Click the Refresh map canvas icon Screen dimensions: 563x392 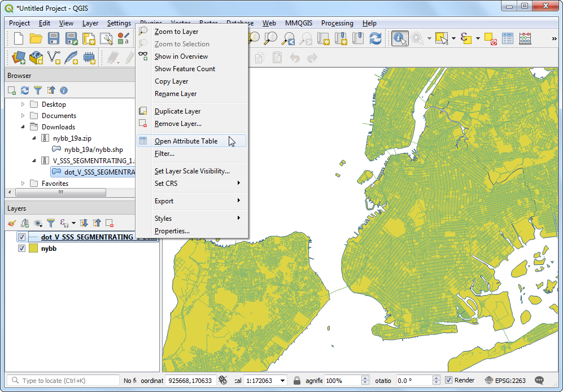pos(375,38)
